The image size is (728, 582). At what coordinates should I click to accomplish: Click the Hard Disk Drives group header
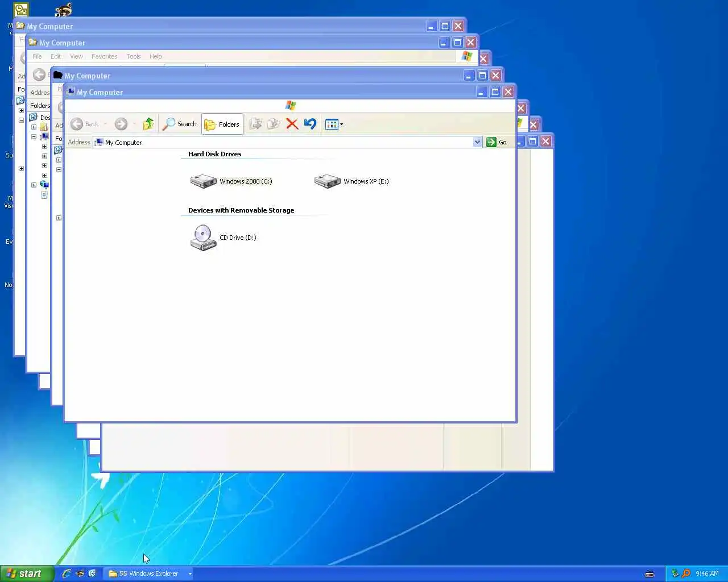[x=214, y=154]
